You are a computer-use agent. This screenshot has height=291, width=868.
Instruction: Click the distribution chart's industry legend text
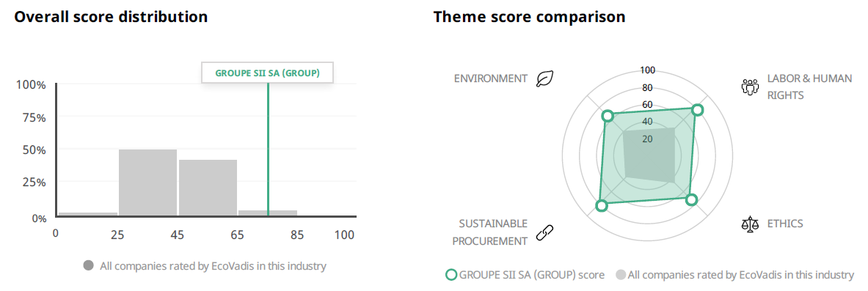click(x=213, y=266)
